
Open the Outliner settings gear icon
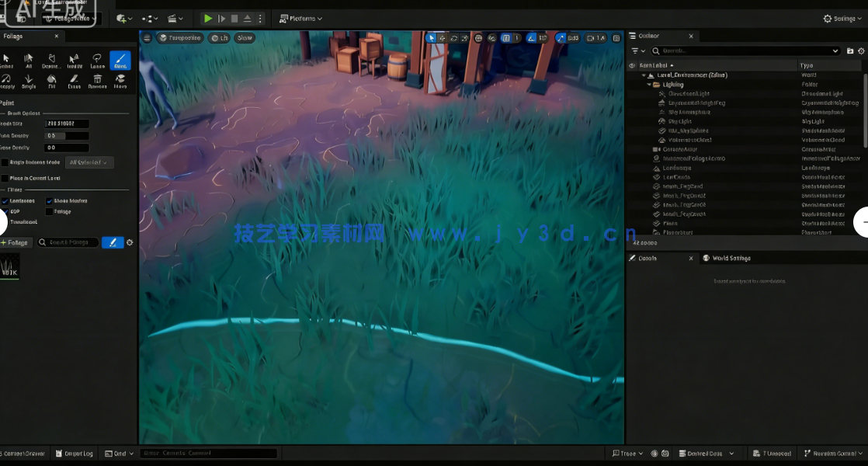pyautogui.click(x=861, y=51)
